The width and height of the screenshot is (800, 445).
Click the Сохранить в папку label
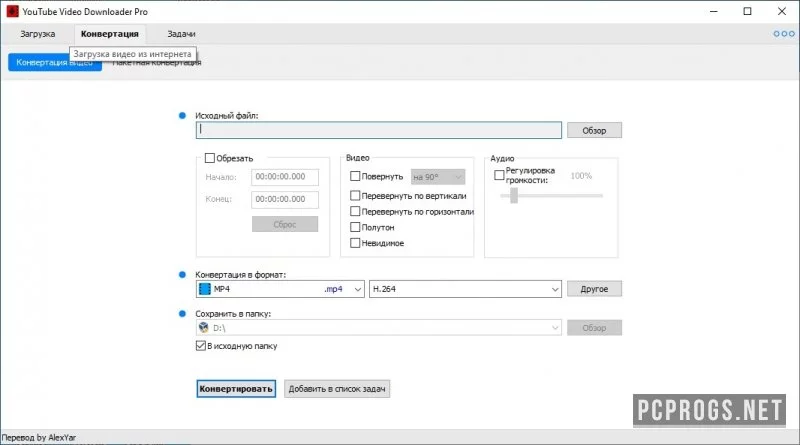click(x=233, y=314)
